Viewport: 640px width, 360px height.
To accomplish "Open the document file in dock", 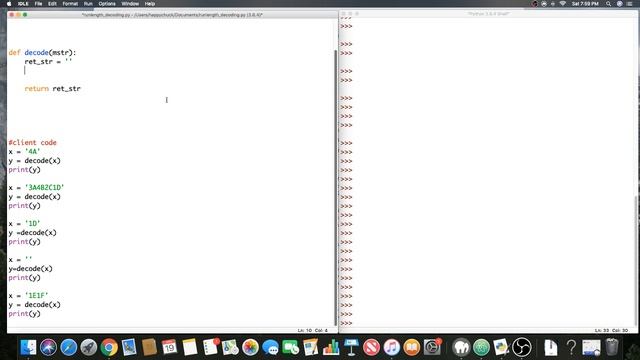I will point(551,347).
